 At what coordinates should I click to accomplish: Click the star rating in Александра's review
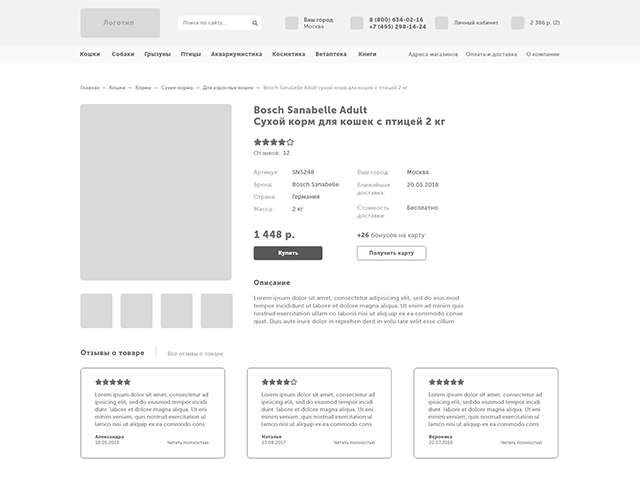pos(113,382)
